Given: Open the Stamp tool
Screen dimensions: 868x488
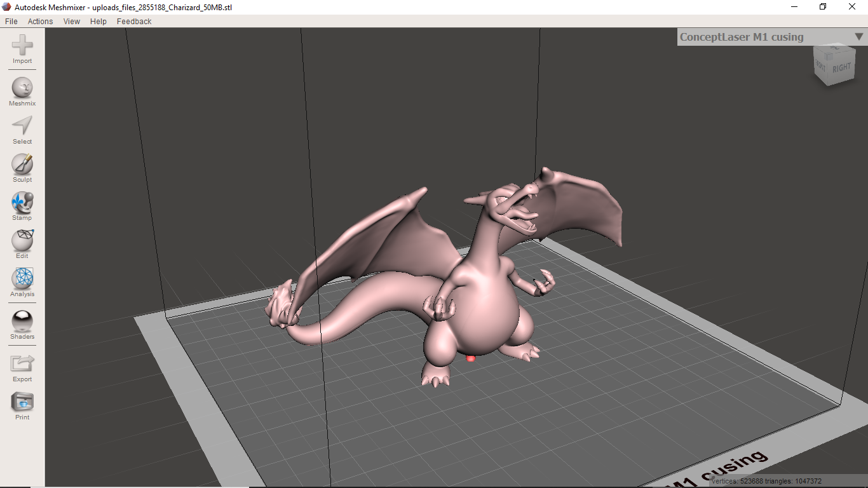Looking at the screenshot, I should point(22,203).
